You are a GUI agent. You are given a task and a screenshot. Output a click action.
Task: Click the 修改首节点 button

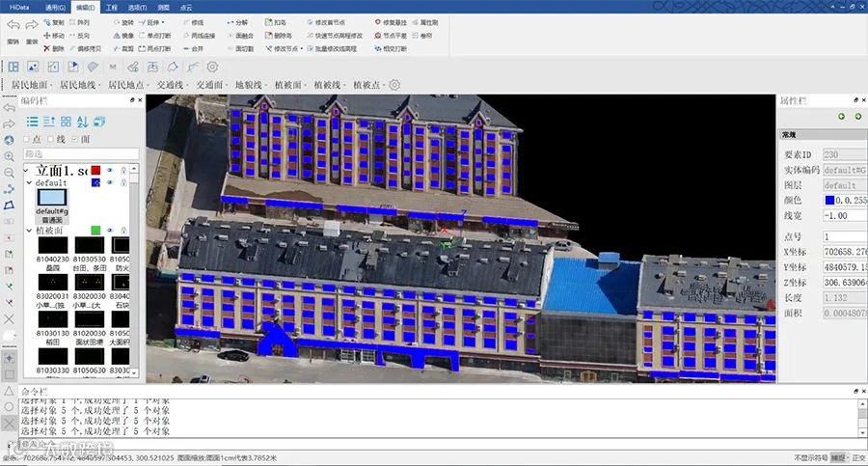[326, 23]
